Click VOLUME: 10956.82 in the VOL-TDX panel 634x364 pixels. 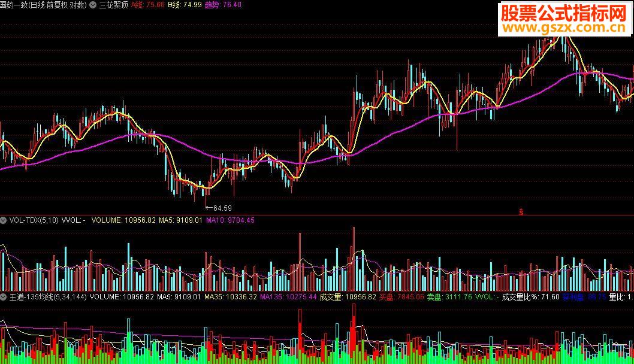[x=123, y=220]
